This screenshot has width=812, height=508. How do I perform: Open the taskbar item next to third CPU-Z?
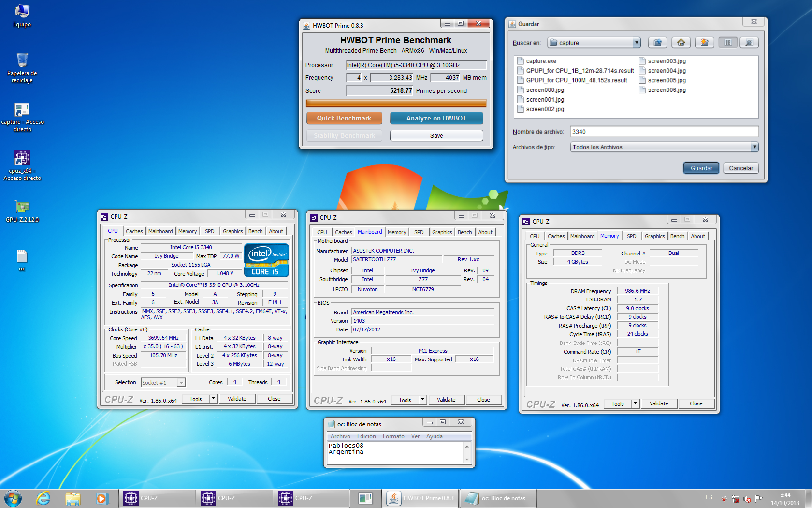click(365, 498)
